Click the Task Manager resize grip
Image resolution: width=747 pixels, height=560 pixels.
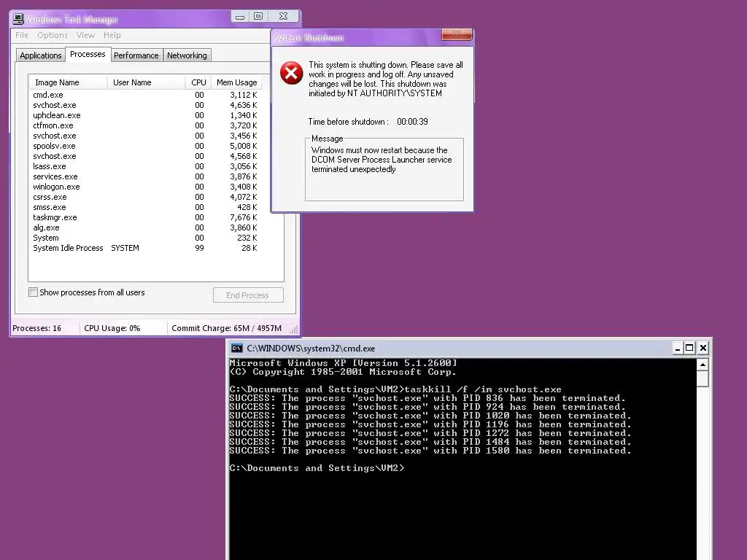tap(294, 330)
